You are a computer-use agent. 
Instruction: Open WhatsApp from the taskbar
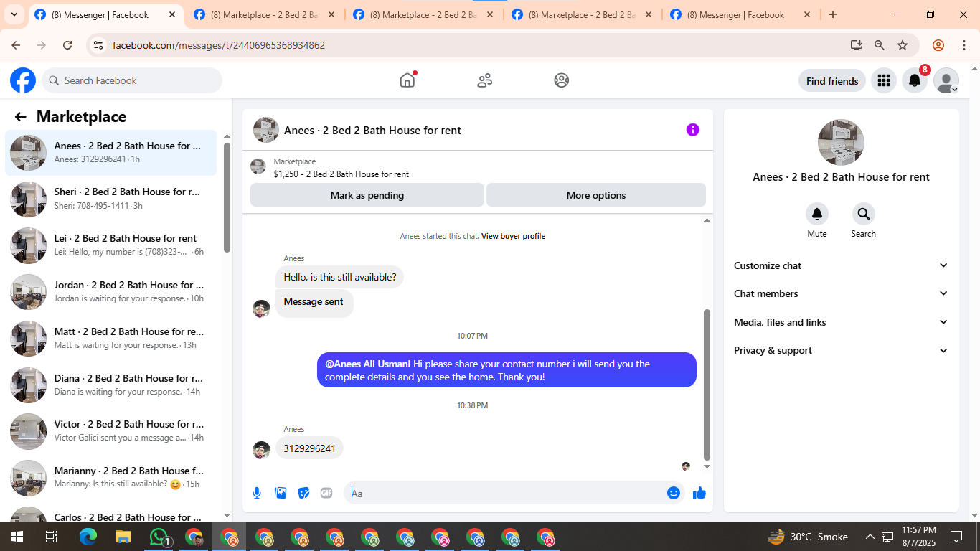pos(159,537)
